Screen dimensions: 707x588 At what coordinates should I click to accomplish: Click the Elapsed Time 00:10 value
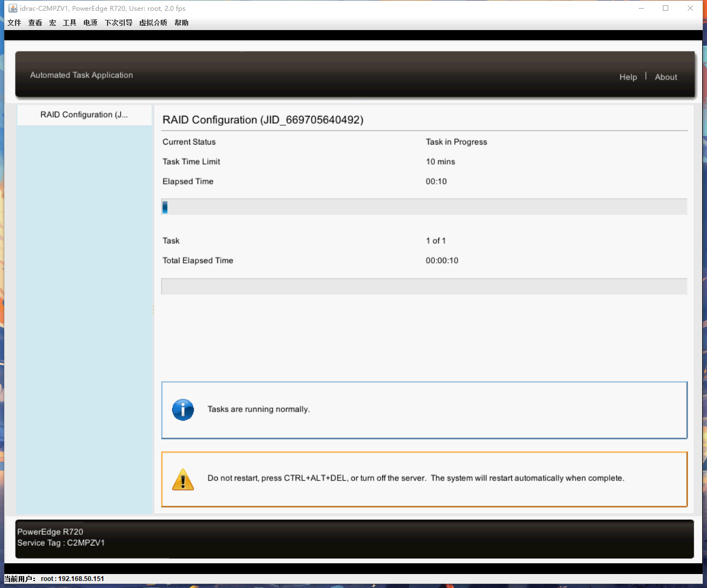coord(436,181)
